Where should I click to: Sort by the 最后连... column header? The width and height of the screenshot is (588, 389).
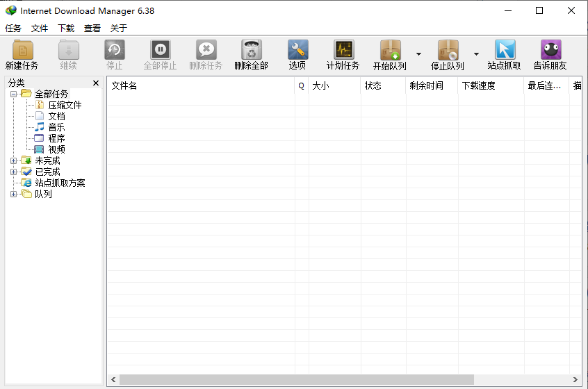click(x=546, y=86)
